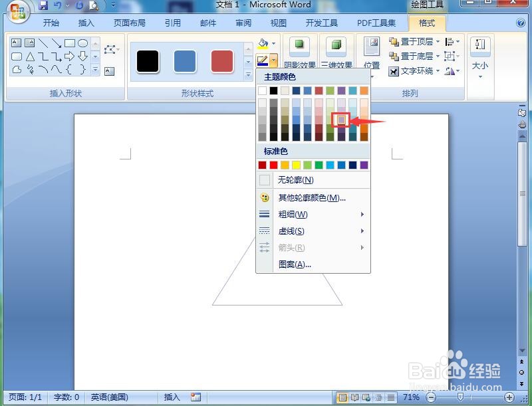This screenshot has width=532, height=406.
Task: Open the 开发工具 tab
Action: pyautogui.click(x=321, y=23)
